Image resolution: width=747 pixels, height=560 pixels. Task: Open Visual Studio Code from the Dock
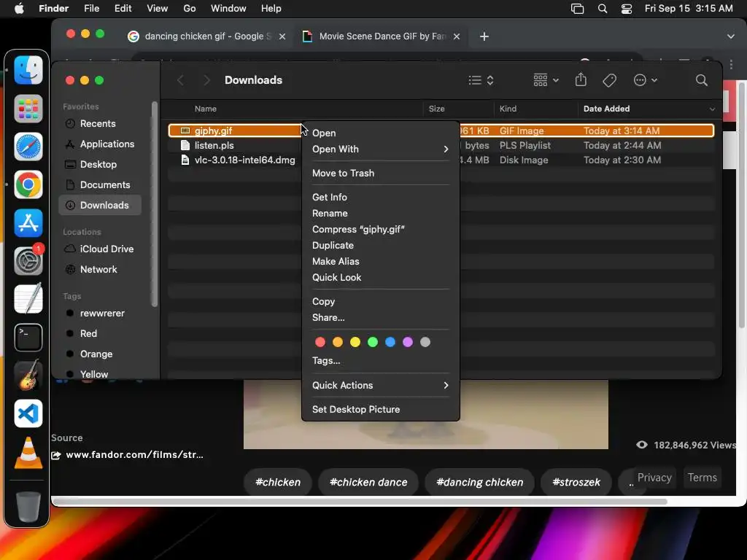pyautogui.click(x=28, y=413)
